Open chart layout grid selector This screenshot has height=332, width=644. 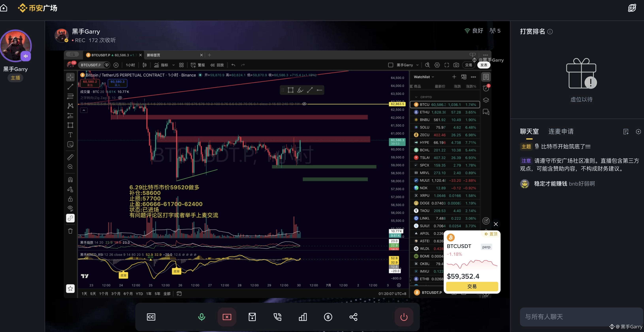pyautogui.click(x=182, y=65)
